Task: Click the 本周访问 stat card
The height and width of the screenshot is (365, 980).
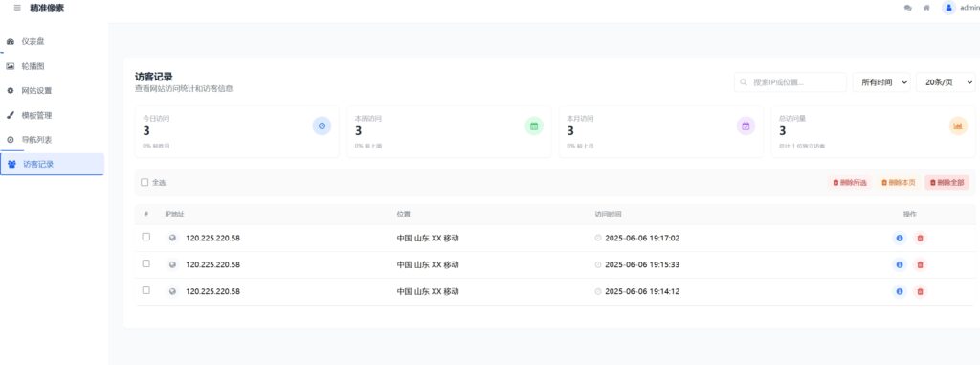Action: (449, 131)
